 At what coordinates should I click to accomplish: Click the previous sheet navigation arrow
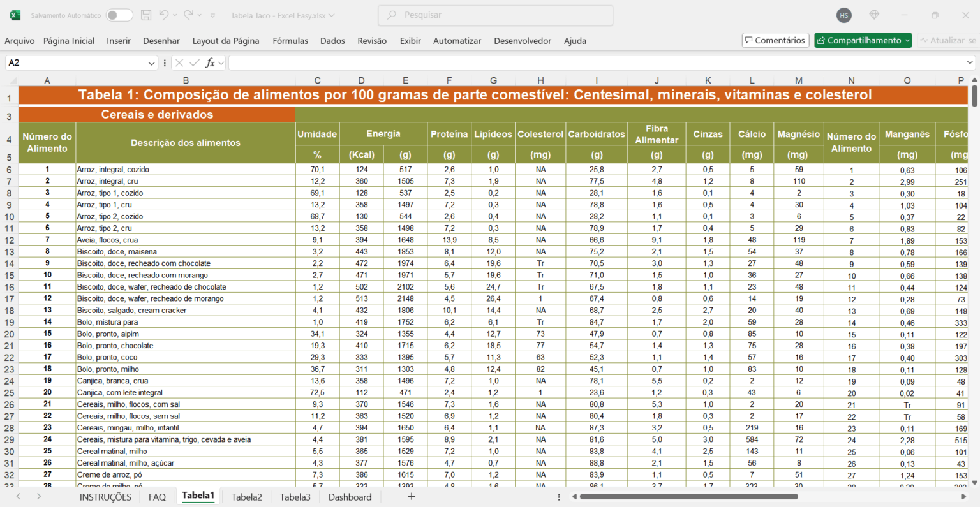click(17, 497)
